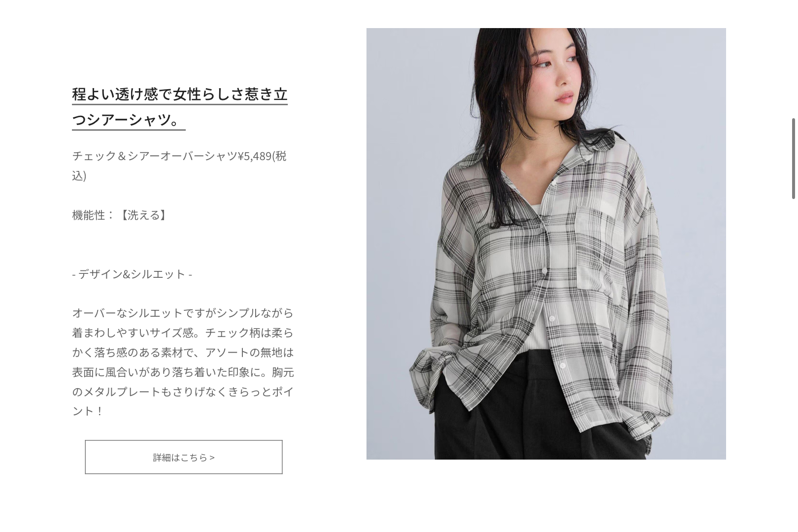Grab the vertical page scrollbar thumb
The image size is (798, 532).
pyautogui.click(x=793, y=159)
